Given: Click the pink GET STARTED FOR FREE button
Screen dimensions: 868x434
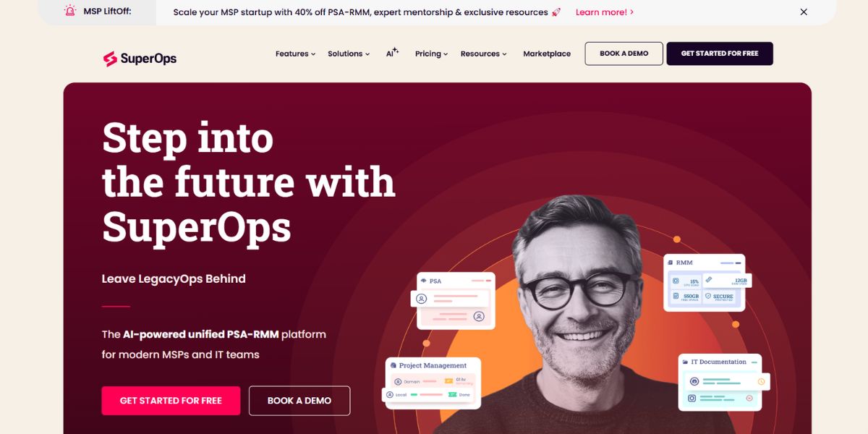Looking at the screenshot, I should [171, 401].
